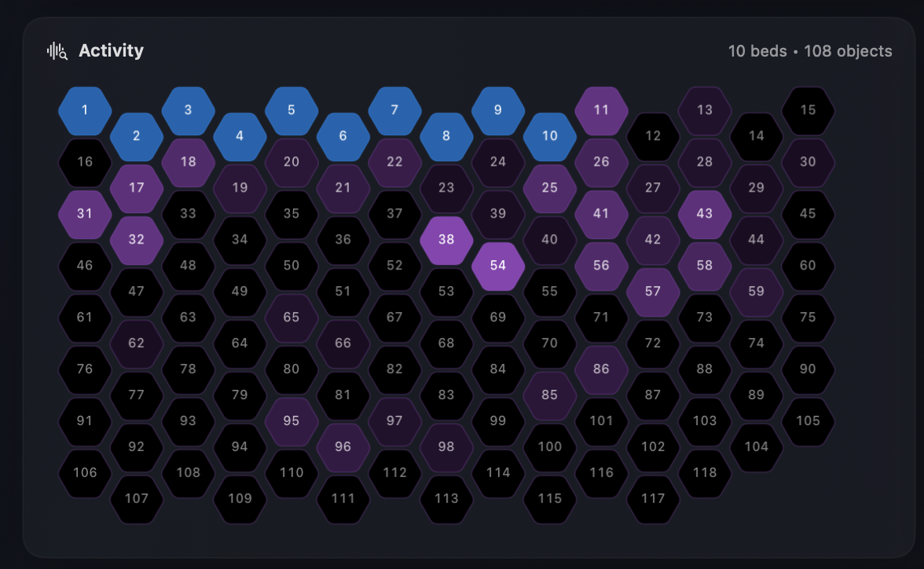Click hexagon 38 with bright purple highlight
This screenshot has width=924, height=569.
pyautogui.click(x=446, y=240)
